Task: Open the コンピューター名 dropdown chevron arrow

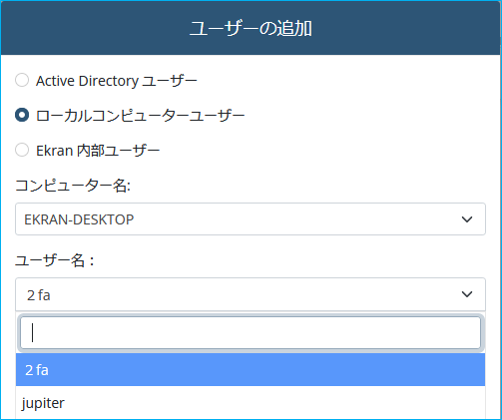Action: click(467, 219)
